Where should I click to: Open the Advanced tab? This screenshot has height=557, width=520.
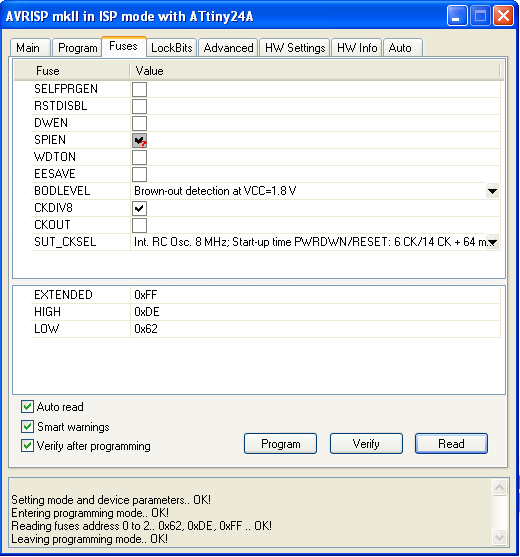[x=228, y=48]
